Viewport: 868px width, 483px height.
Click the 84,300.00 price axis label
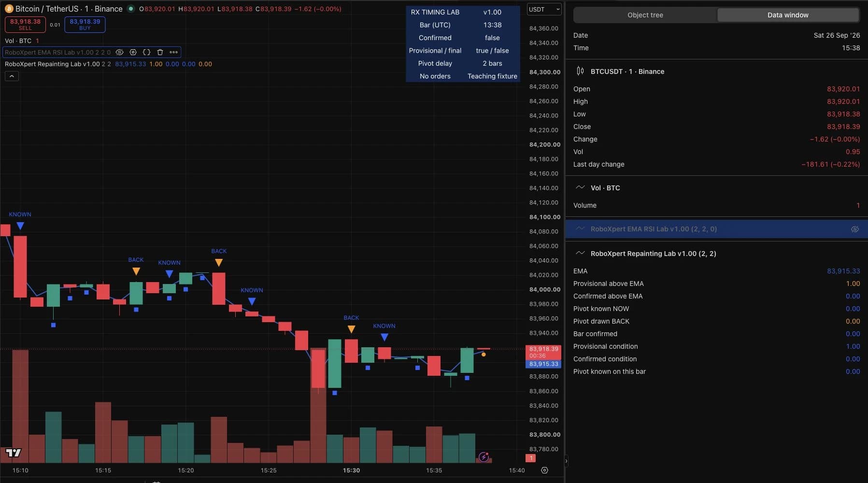pyautogui.click(x=545, y=72)
